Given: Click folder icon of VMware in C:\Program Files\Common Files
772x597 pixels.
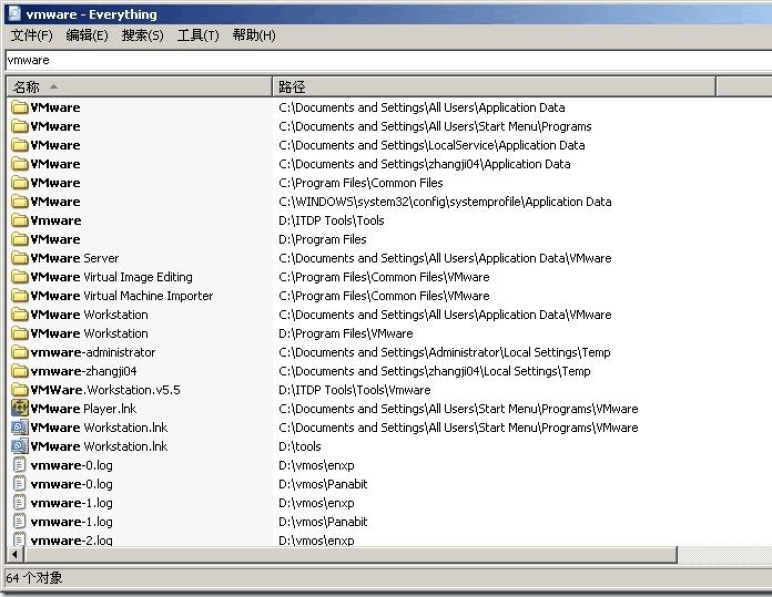Looking at the screenshot, I should tap(20, 183).
